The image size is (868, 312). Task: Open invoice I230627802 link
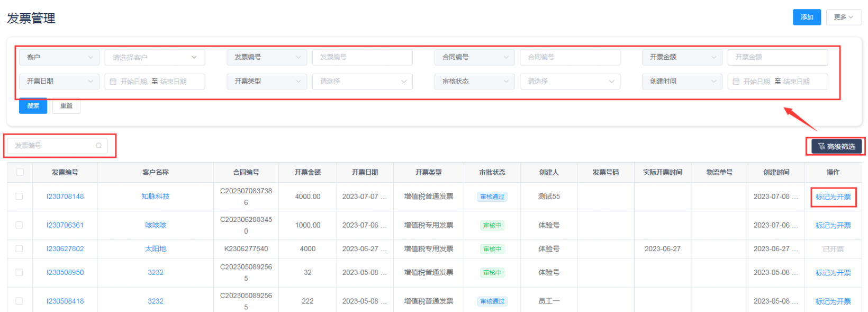click(x=65, y=248)
